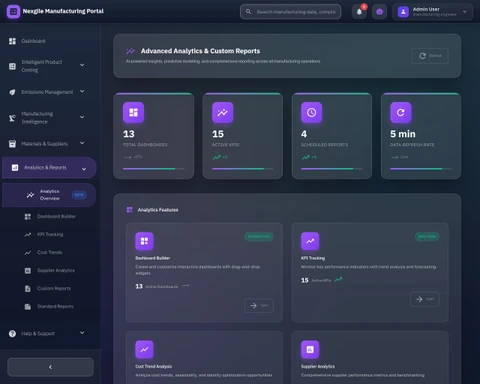Viewport: 480px width, 384px height.
Task: Click the search magnifier icon
Action: point(248,12)
